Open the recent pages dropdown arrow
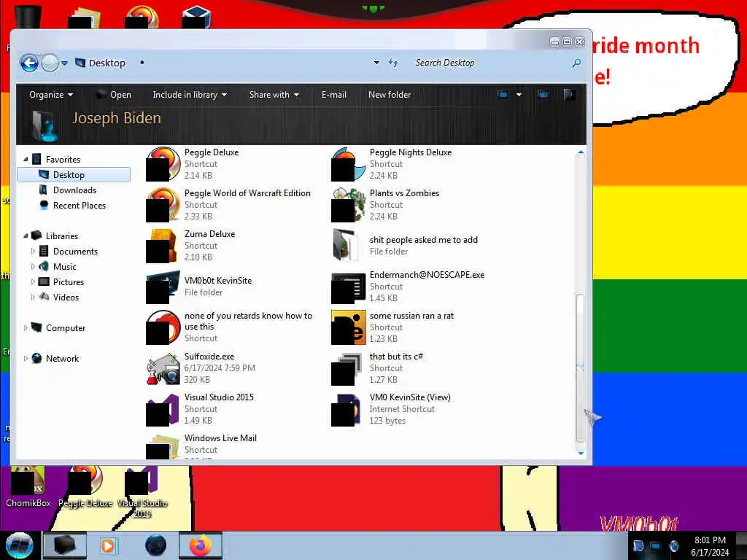Screen dimensions: 747x560 64,63
